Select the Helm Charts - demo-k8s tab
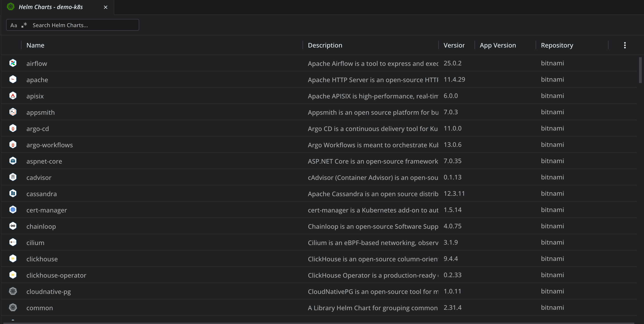 (51, 7)
